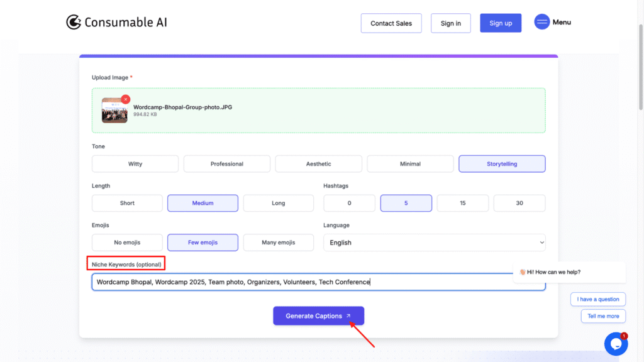The height and width of the screenshot is (362, 644).
Task: Click Contact Sales button
Action: pos(391,23)
